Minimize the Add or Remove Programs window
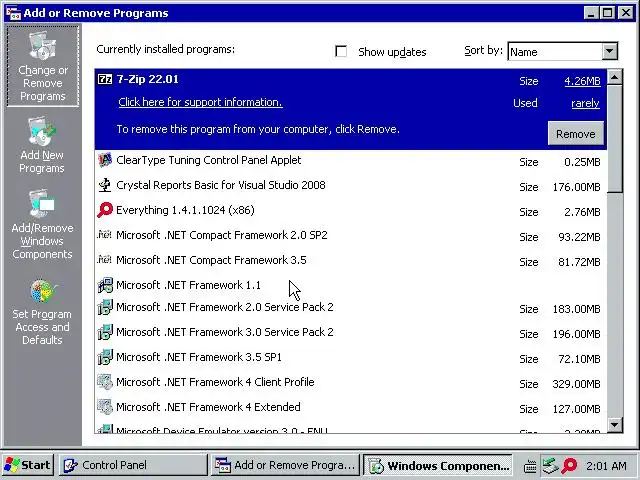The width and height of the screenshot is (640, 480). pyautogui.click(x=591, y=13)
